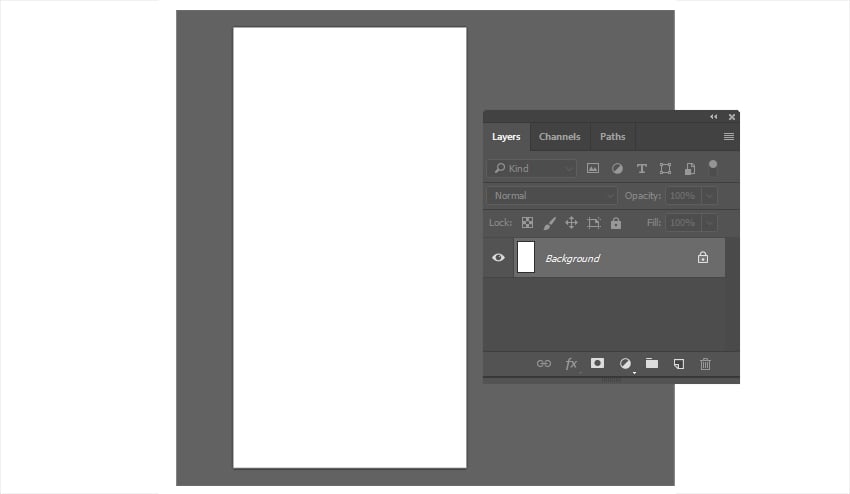Switch to the Channels tab
This screenshot has width=850, height=494.
click(x=559, y=137)
